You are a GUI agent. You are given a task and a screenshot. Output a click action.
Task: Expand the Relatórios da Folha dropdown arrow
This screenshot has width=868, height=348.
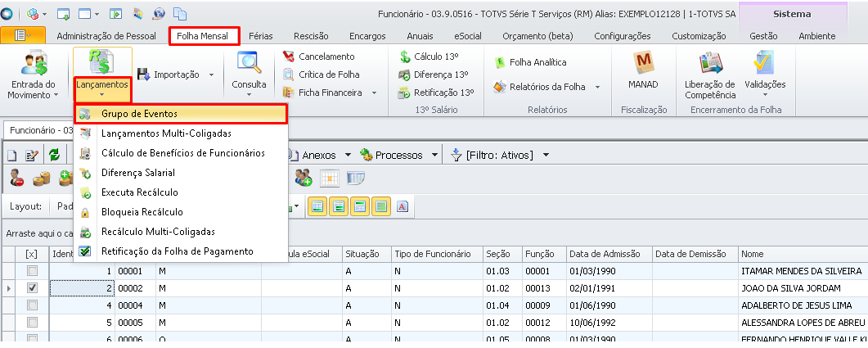tap(598, 87)
